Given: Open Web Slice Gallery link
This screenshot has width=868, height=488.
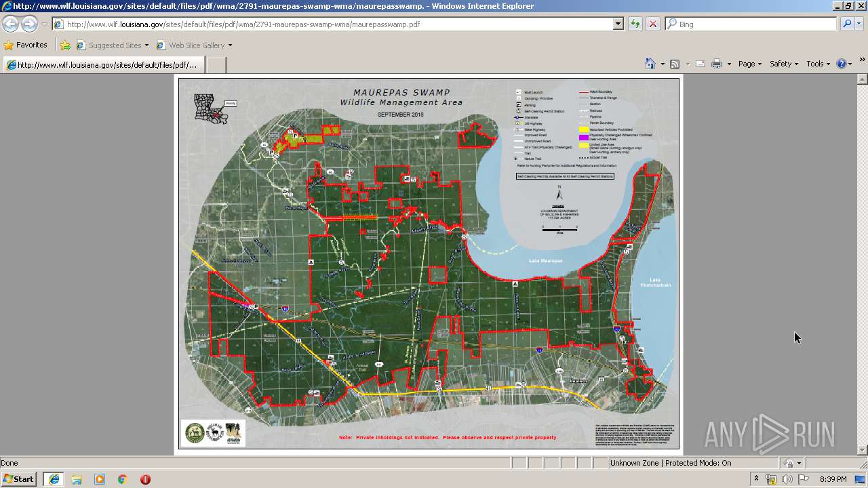Looking at the screenshot, I should (194, 45).
